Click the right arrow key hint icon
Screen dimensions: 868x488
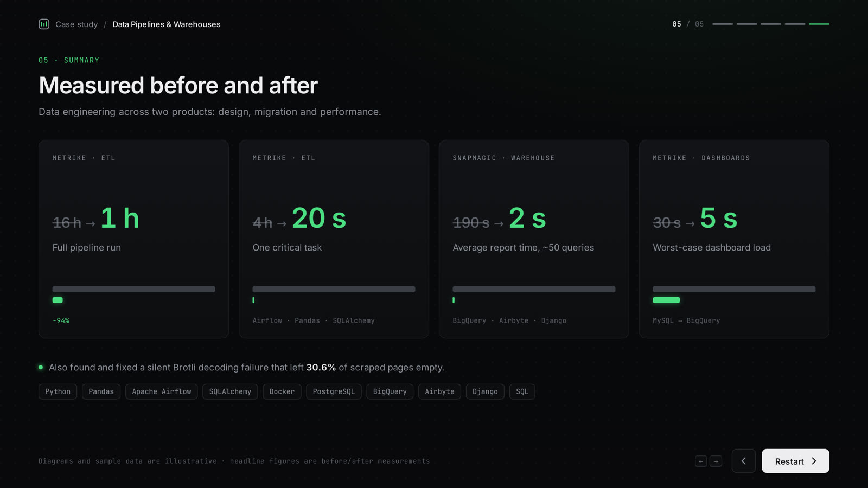point(716,461)
